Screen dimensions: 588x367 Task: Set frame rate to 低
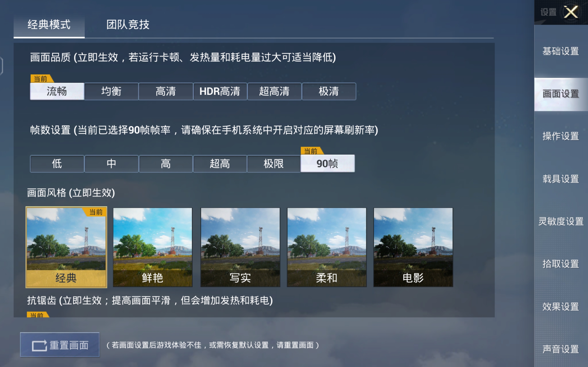[x=57, y=164]
